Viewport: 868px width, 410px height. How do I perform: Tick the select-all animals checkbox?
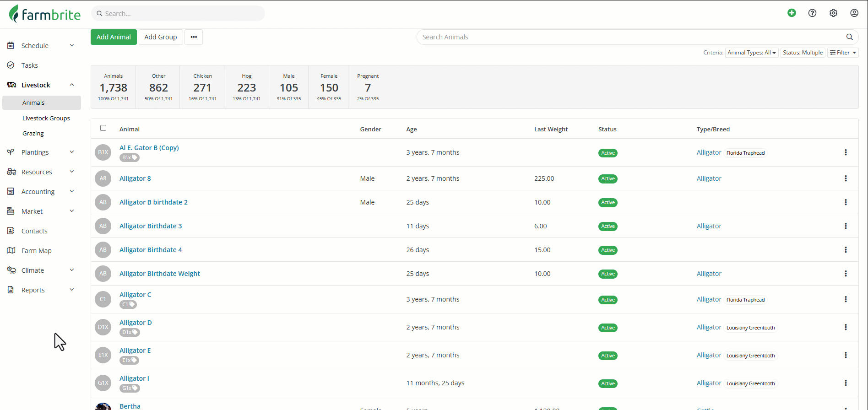pos(103,128)
